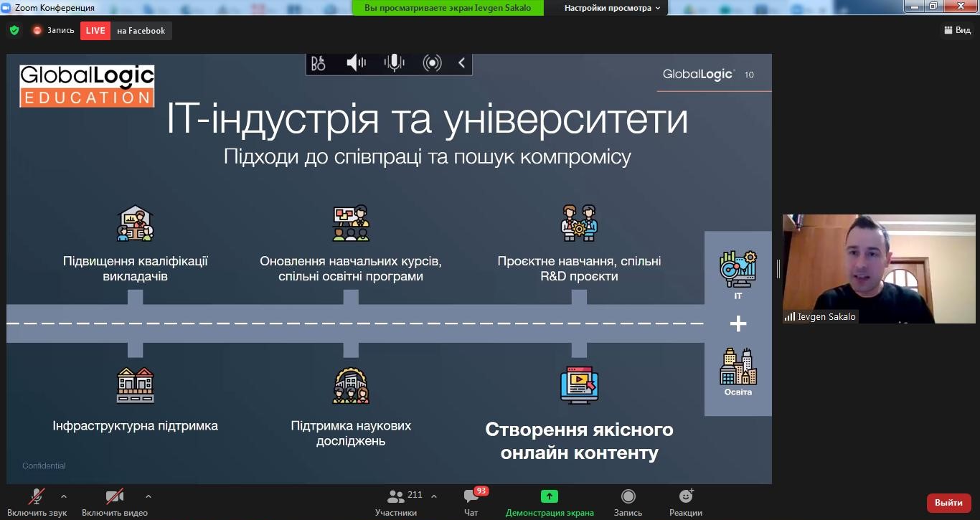This screenshot has width=980, height=520.
Task: Click the infrastructure support building icon
Action: (135, 385)
